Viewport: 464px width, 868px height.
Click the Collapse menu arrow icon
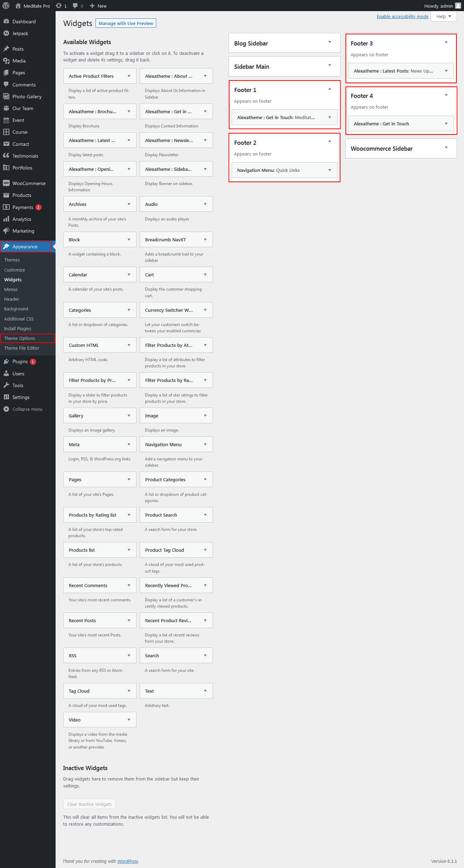6,409
